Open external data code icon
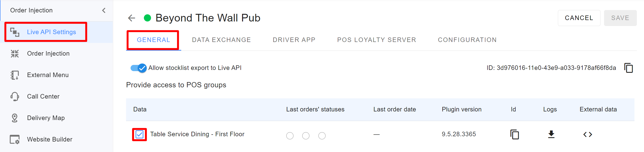644x152 pixels. click(587, 134)
